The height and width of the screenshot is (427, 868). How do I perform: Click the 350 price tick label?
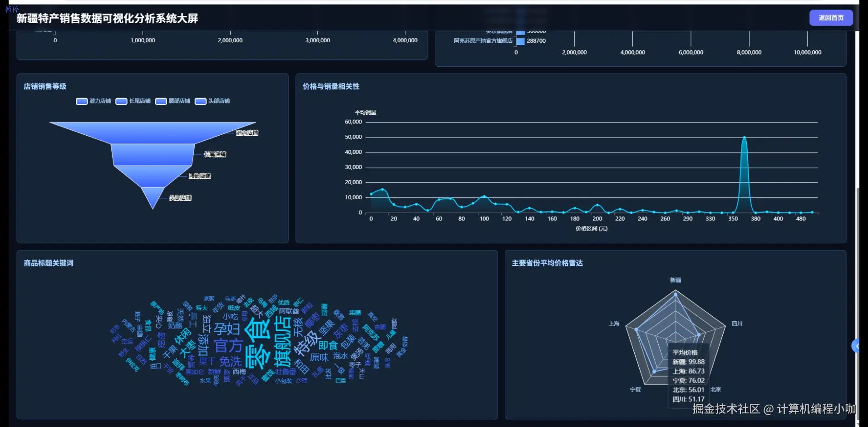[733, 219]
